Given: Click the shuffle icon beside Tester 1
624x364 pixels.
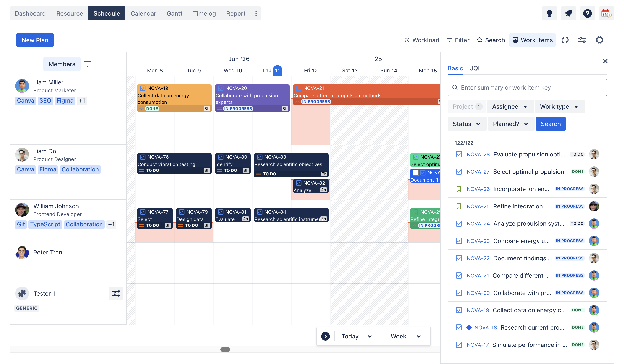Looking at the screenshot, I should pyautogui.click(x=116, y=293).
